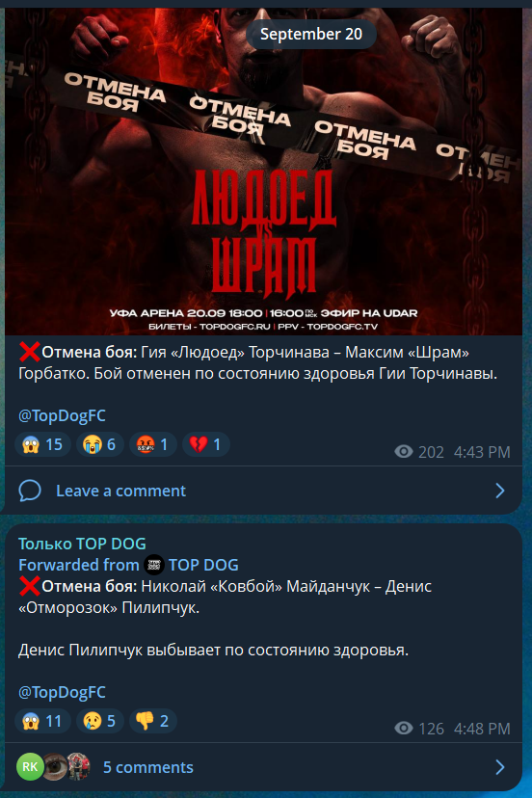Expand comments chevron on second post
532x798 pixels.
click(x=500, y=767)
